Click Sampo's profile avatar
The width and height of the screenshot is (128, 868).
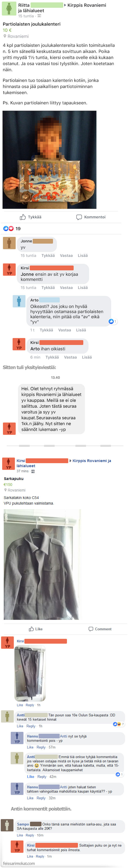(x=7, y=825)
